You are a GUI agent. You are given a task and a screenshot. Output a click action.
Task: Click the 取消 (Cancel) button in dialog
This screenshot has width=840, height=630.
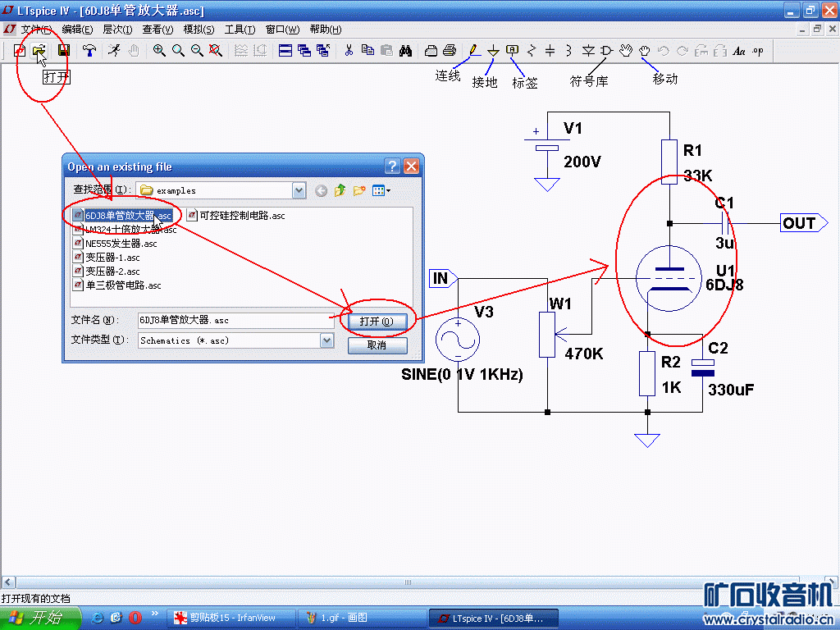tap(377, 345)
